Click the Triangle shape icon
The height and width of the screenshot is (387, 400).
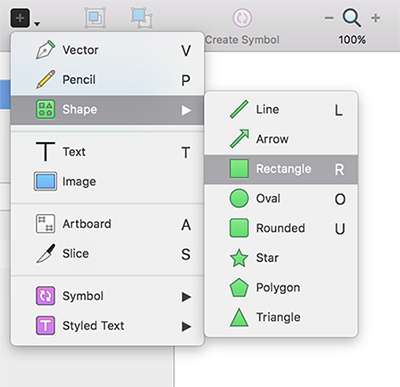coord(239,317)
